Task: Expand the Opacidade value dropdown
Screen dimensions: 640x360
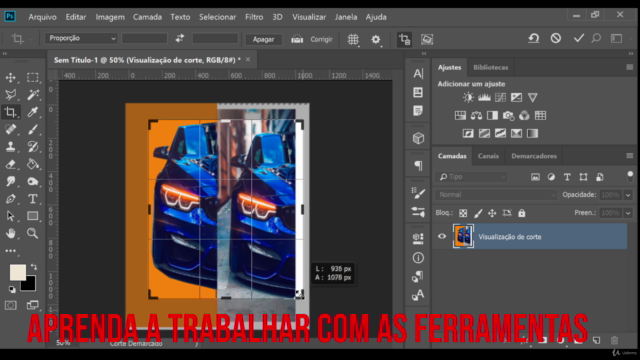Action: coord(628,195)
